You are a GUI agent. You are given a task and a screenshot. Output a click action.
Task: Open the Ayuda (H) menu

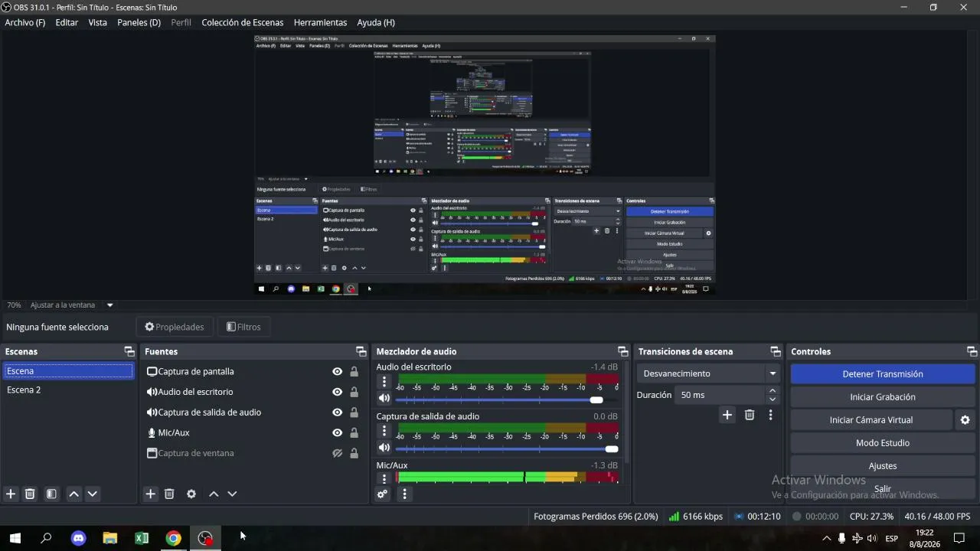pos(376,22)
